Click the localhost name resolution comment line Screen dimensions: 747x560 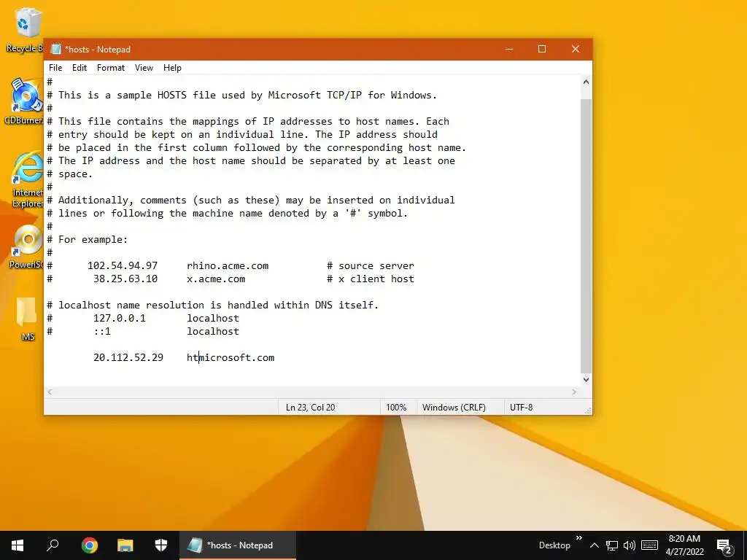(212, 306)
